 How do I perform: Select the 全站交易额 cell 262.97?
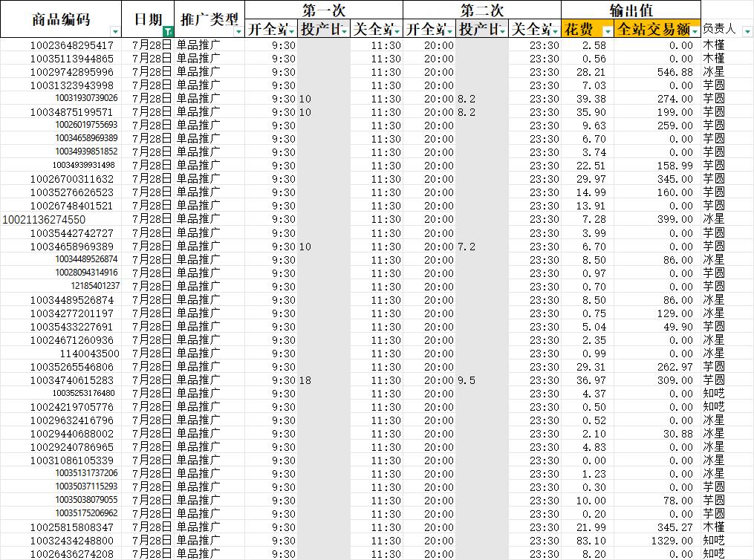pos(657,367)
